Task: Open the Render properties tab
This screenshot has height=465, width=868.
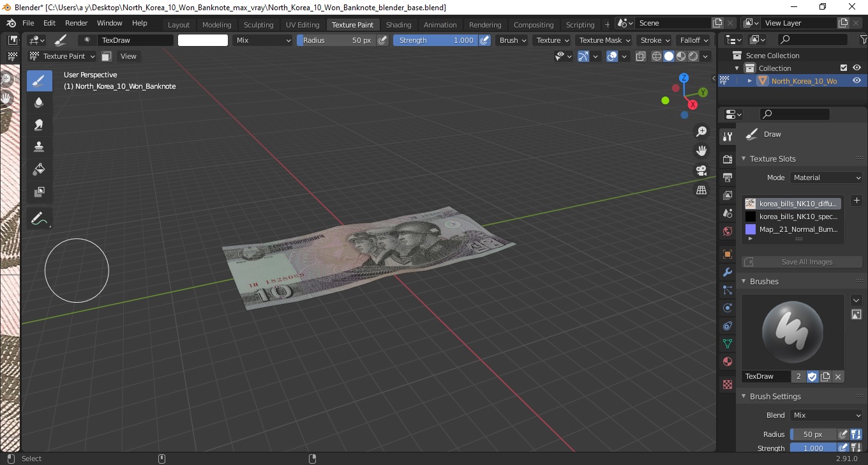Action: coord(727,159)
